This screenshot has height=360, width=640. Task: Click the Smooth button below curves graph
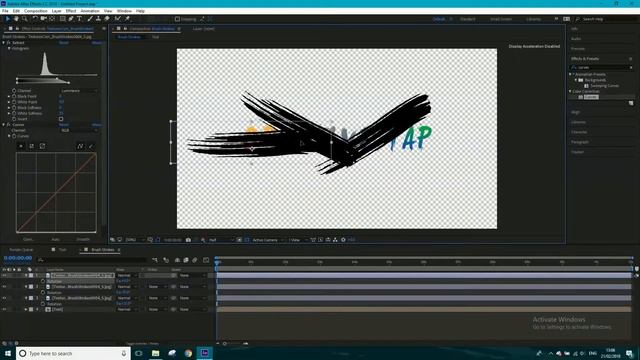click(83, 239)
